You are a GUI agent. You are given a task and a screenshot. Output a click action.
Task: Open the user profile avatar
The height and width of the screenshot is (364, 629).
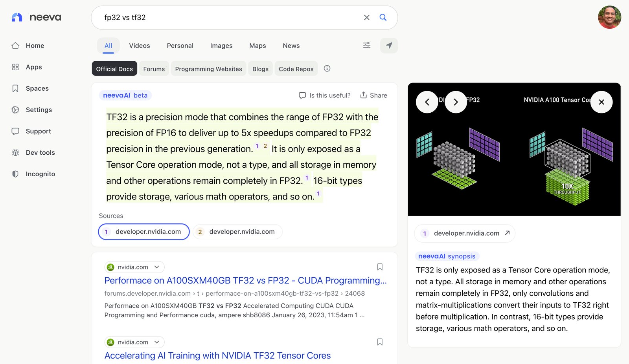(609, 17)
